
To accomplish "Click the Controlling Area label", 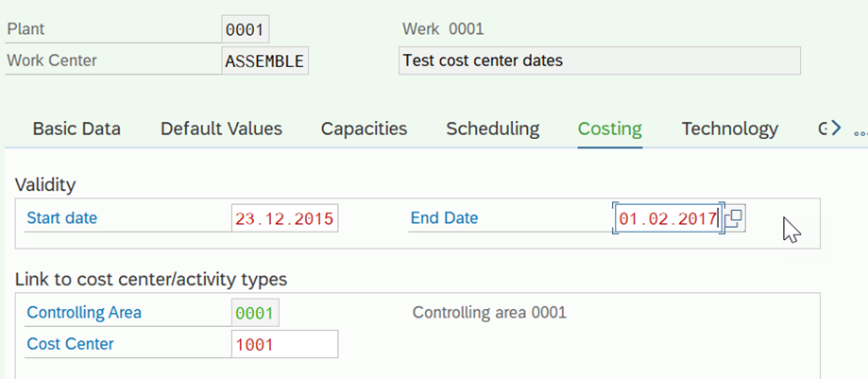I will coord(84,313).
